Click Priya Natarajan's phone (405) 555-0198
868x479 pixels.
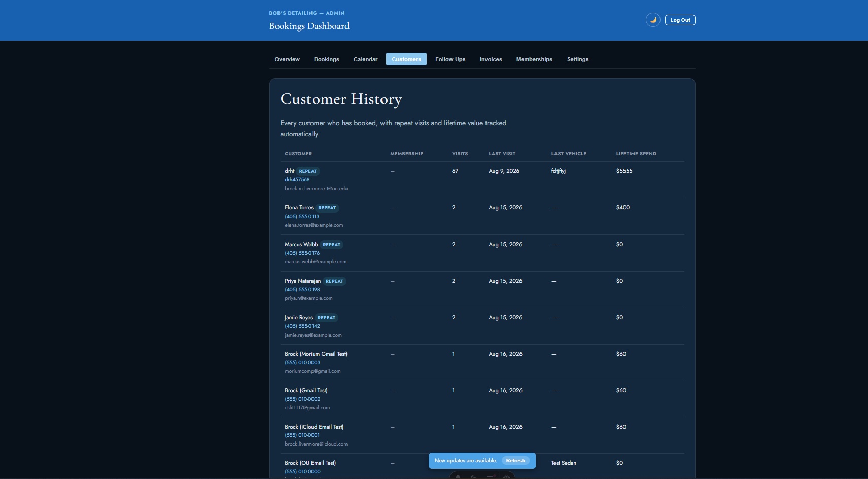(x=302, y=289)
